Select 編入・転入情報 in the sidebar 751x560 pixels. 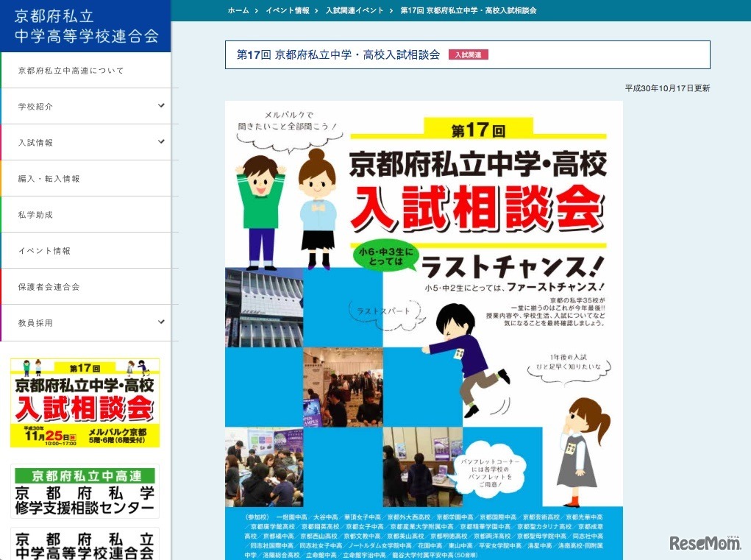click(x=49, y=179)
